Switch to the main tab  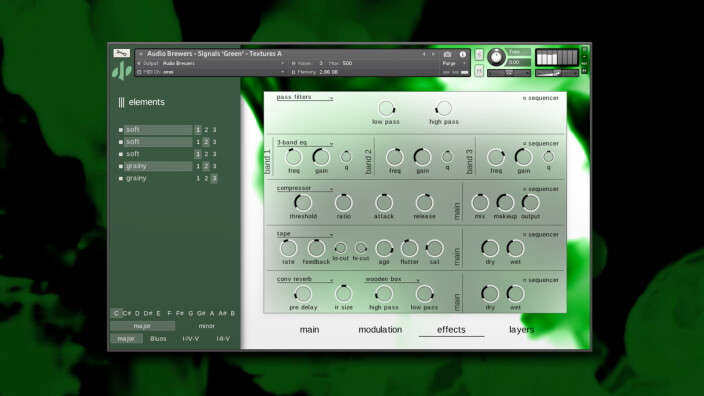click(x=309, y=330)
